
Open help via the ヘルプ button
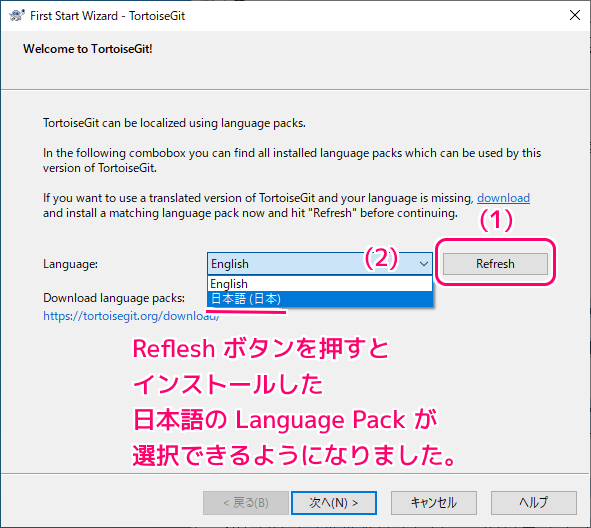pos(534,503)
